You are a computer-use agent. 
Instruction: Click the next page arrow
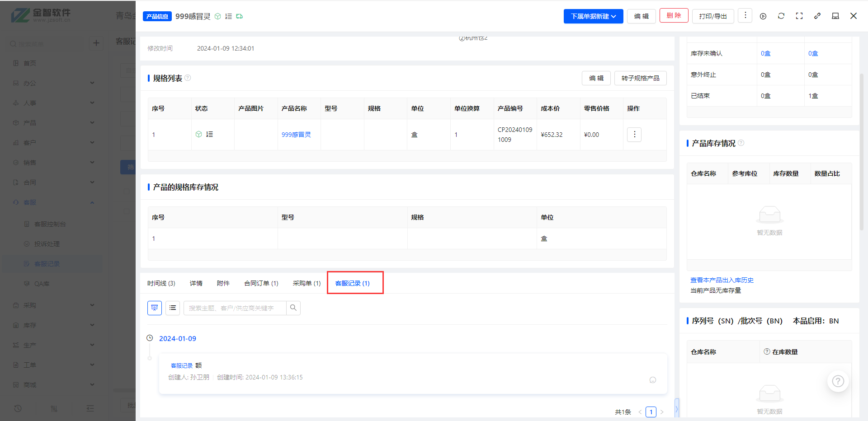[662, 412]
